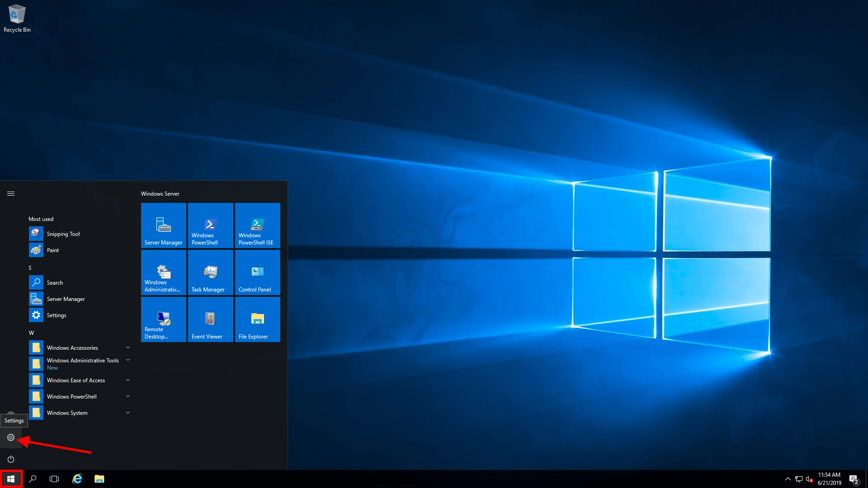
Task: Open the Windows PowerShell ISE tile
Action: tap(257, 225)
